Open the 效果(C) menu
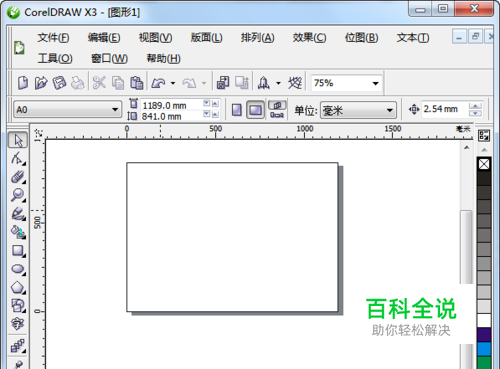 tap(309, 37)
